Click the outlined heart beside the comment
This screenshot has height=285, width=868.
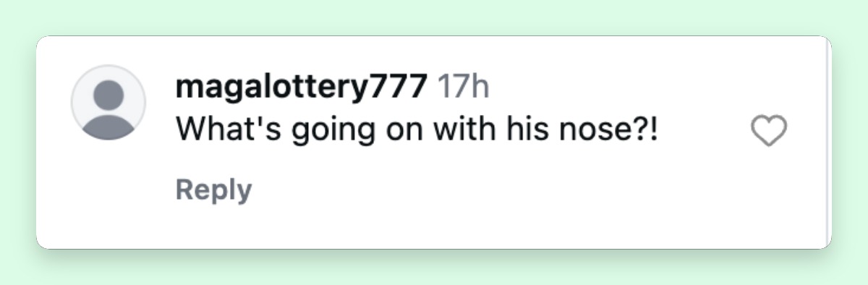point(769,132)
